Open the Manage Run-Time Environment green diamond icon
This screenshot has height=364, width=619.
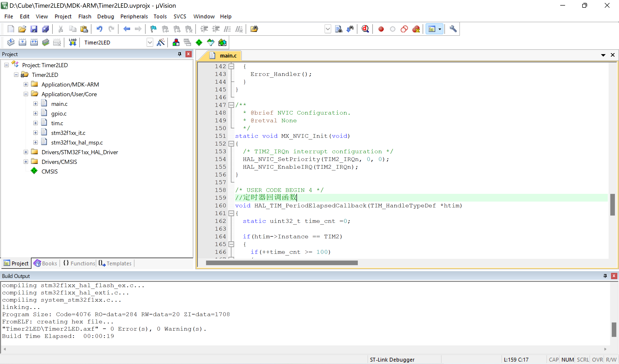coord(199,43)
